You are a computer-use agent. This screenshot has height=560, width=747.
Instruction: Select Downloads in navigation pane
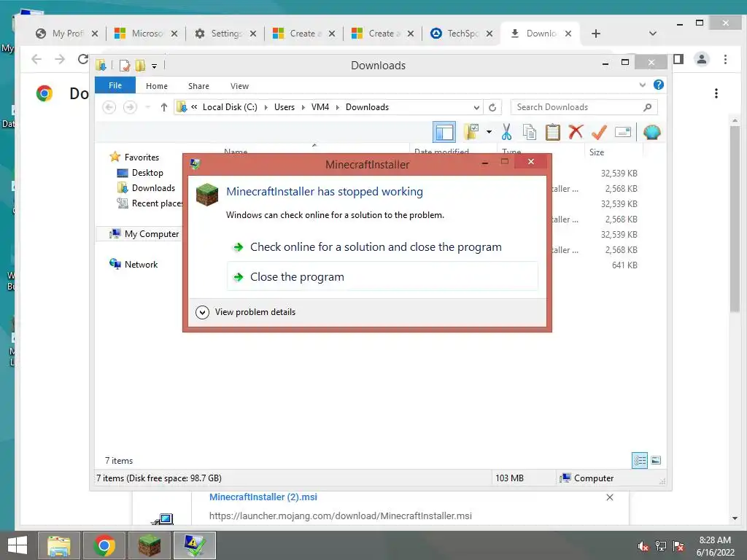click(153, 187)
